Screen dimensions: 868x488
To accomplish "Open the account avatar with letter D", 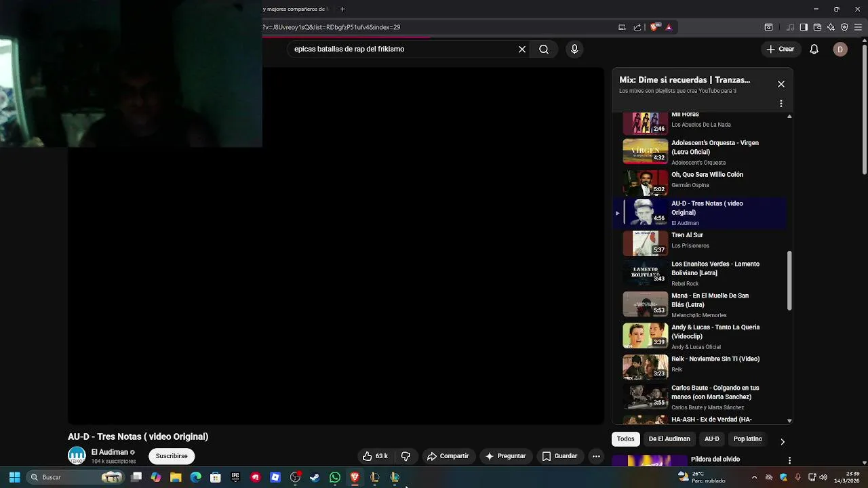I will [840, 49].
